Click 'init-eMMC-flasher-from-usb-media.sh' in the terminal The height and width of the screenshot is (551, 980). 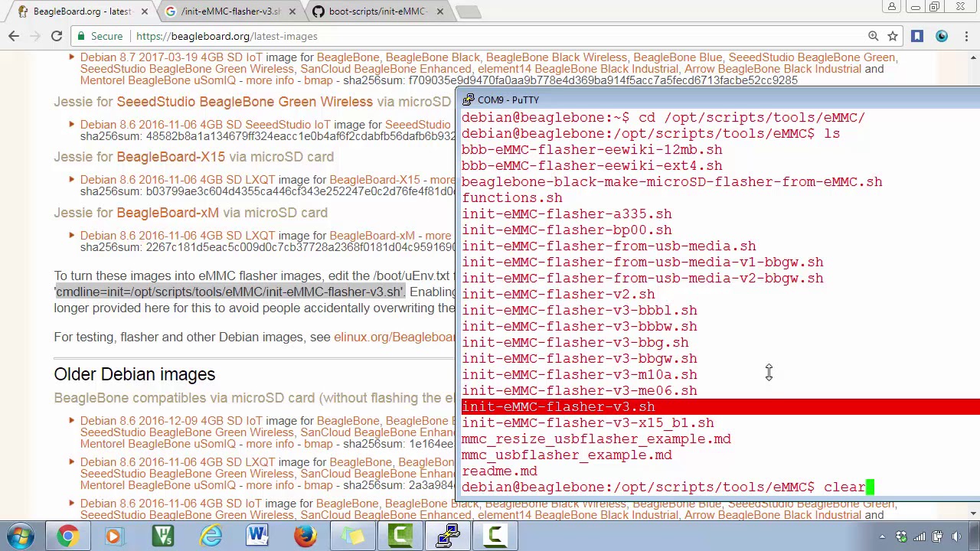pyautogui.click(x=609, y=246)
